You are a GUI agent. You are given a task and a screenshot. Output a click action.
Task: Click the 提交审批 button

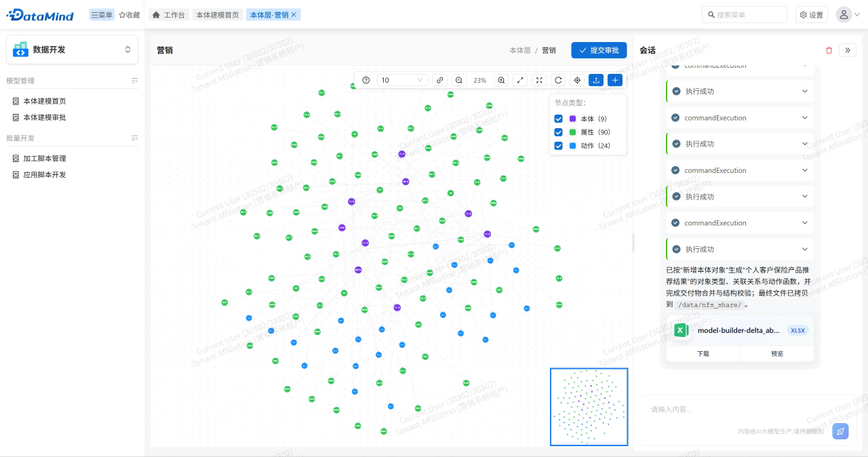pyautogui.click(x=599, y=50)
